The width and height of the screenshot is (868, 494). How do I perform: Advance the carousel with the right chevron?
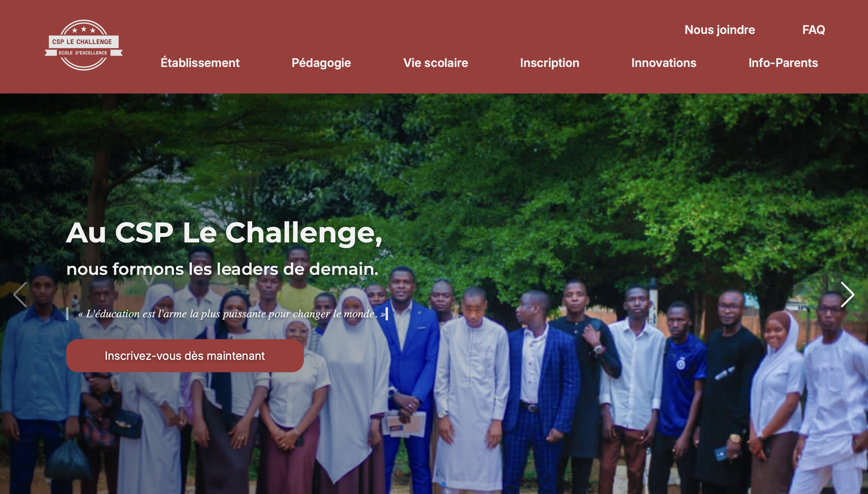[848, 295]
